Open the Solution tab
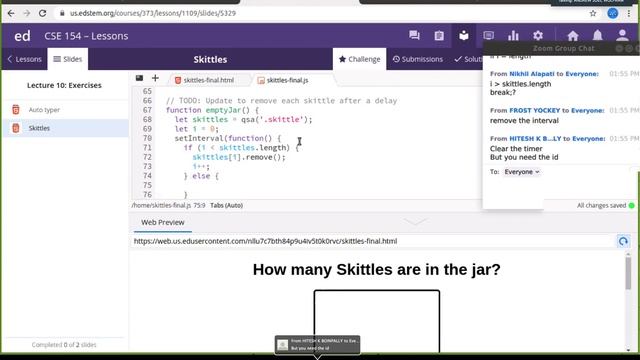Image resolution: width=640 pixels, height=360 pixels. pyautogui.click(x=468, y=59)
